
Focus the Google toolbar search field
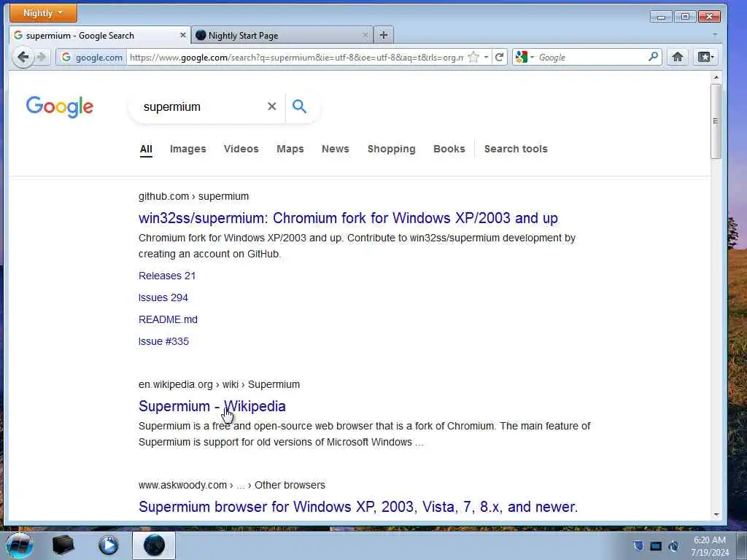[x=592, y=57]
